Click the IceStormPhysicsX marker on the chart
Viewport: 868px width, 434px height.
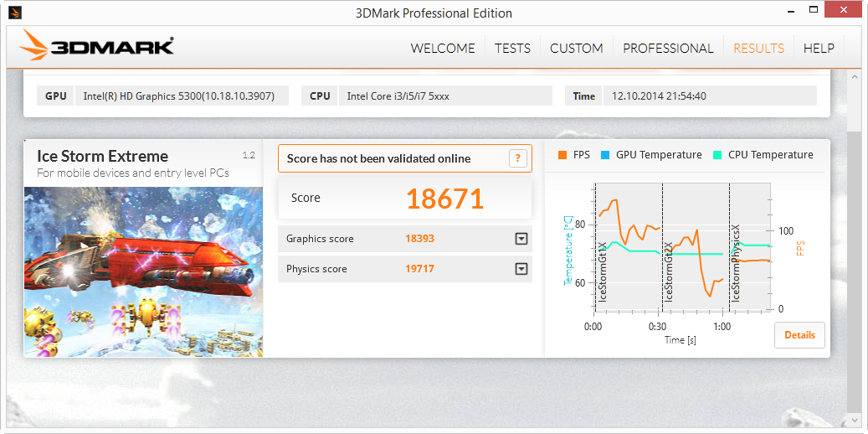(x=737, y=263)
